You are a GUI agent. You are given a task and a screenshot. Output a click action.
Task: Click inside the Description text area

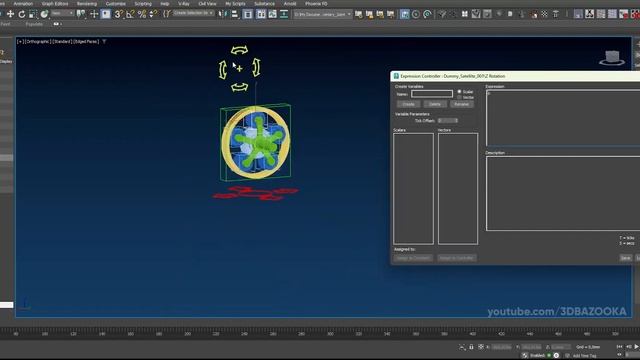563,193
